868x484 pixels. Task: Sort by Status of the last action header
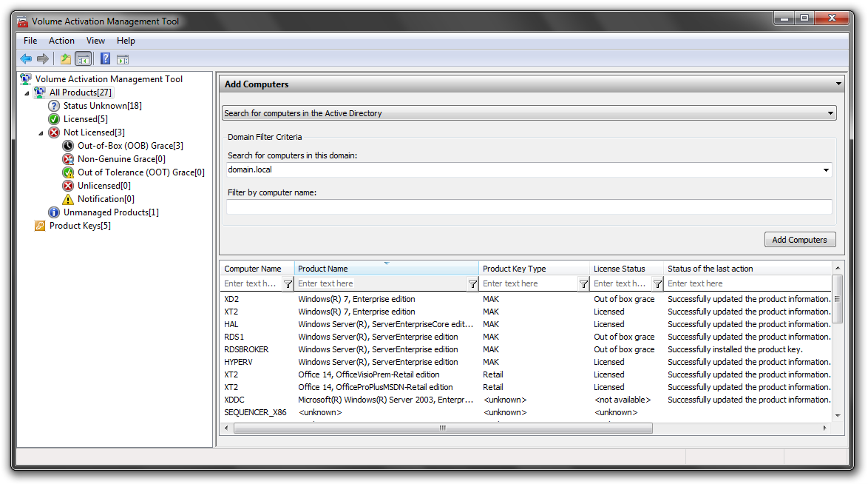[x=747, y=269]
